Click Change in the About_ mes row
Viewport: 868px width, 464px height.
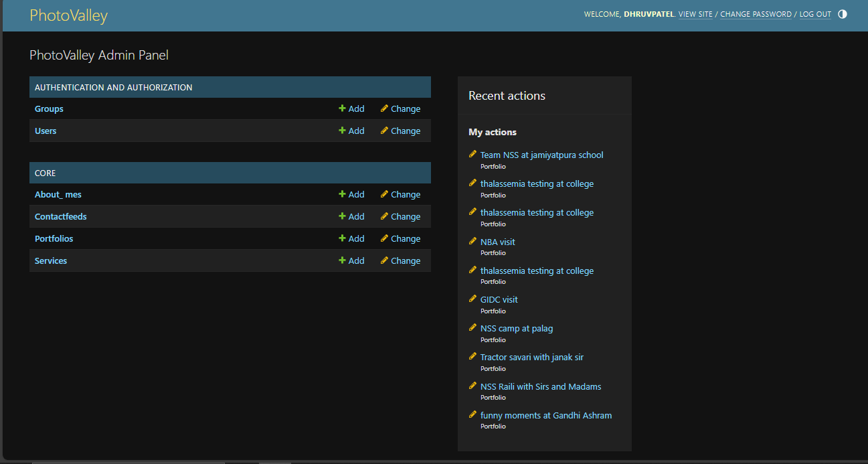point(400,194)
